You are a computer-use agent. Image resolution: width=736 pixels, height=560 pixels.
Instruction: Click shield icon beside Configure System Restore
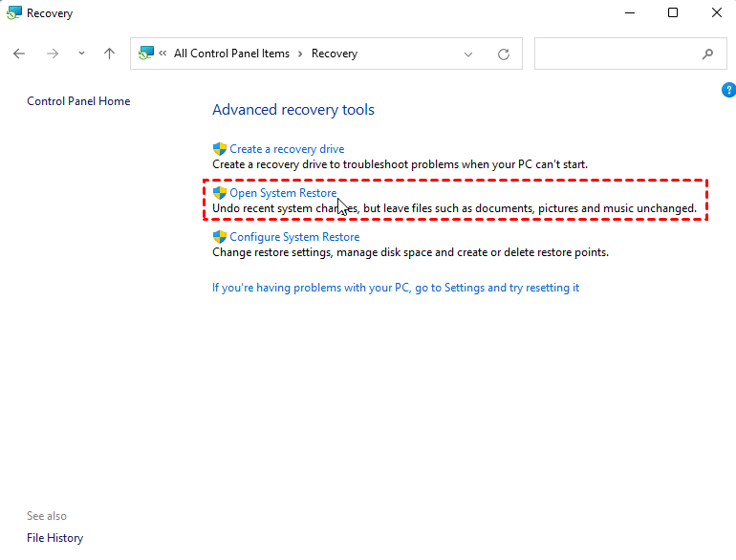coord(220,237)
